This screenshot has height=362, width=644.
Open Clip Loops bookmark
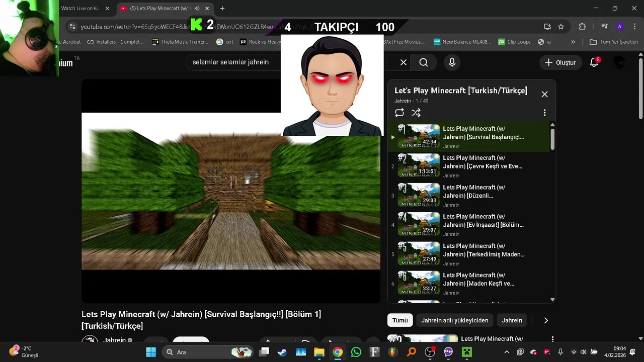click(514, 42)
